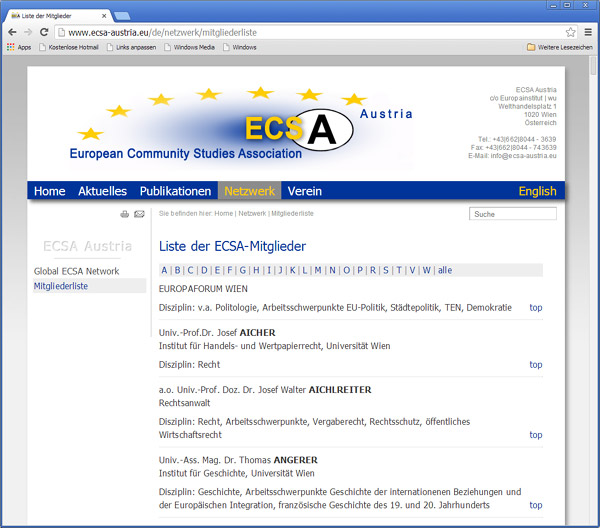This screenshot has height=528, width=600.
Task: Open the Verein menu item
Action: pos(305,191)
